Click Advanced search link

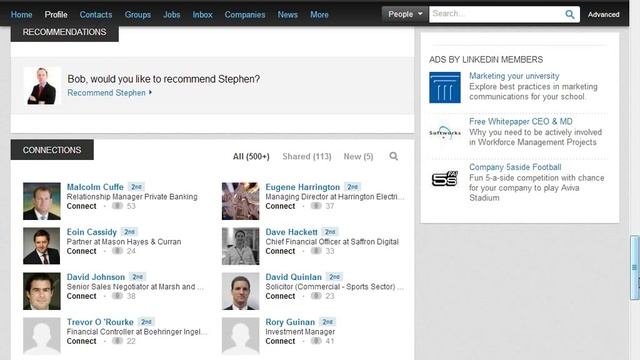pyautogui.click(x=604, y=14)
